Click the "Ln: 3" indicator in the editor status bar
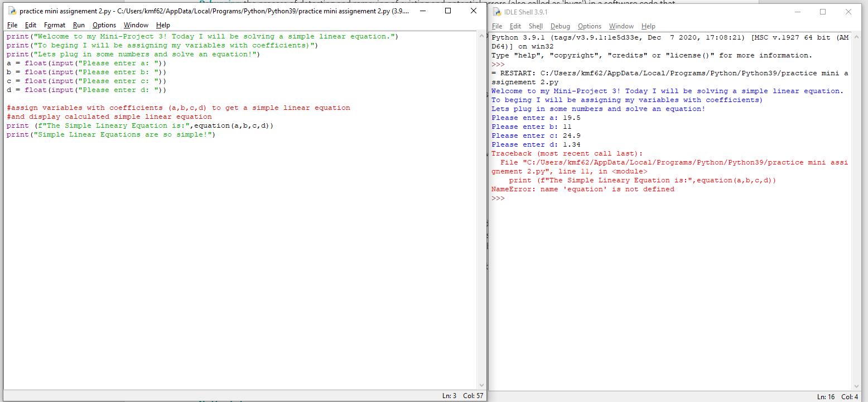868x402 pixels. click(x=449, y=396)
